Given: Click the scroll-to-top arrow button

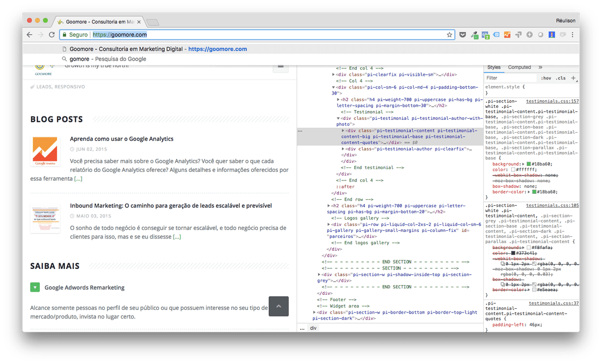Looking at the screenshot, I should click(278, 306).
